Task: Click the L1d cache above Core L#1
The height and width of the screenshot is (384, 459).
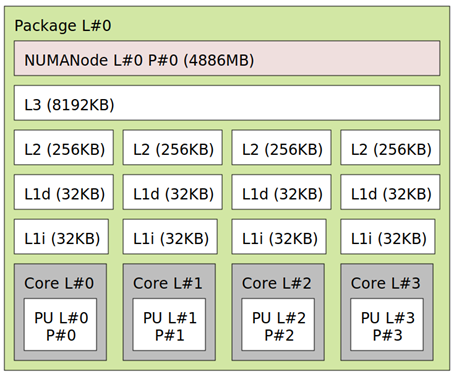Action: coord(173,192)
